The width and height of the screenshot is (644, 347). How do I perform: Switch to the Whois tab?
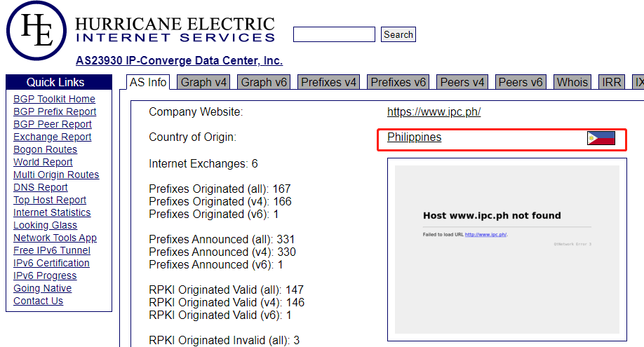pos(572,82)
